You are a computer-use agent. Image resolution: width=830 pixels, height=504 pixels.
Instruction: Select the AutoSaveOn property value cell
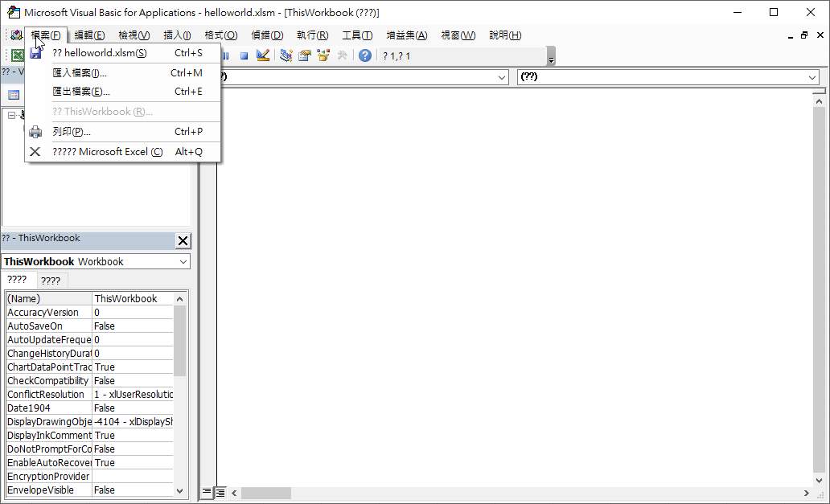pos(133,326)
